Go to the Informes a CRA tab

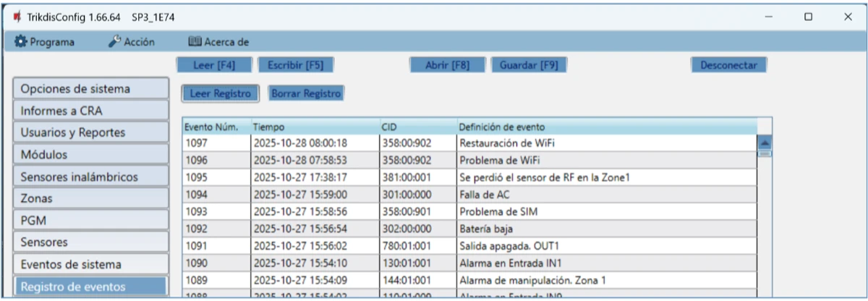90,111
